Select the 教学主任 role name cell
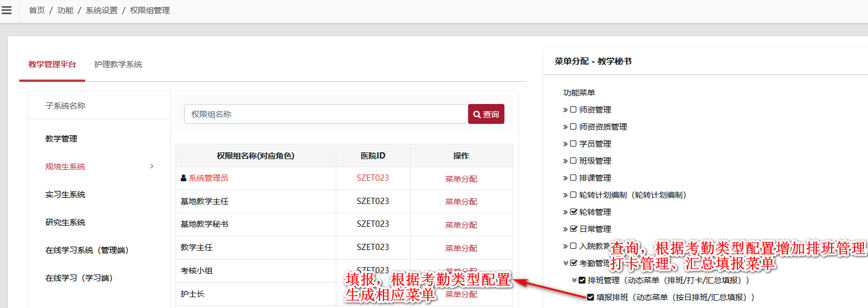Viewport: 868px width, 308px height. coord(256,248)
